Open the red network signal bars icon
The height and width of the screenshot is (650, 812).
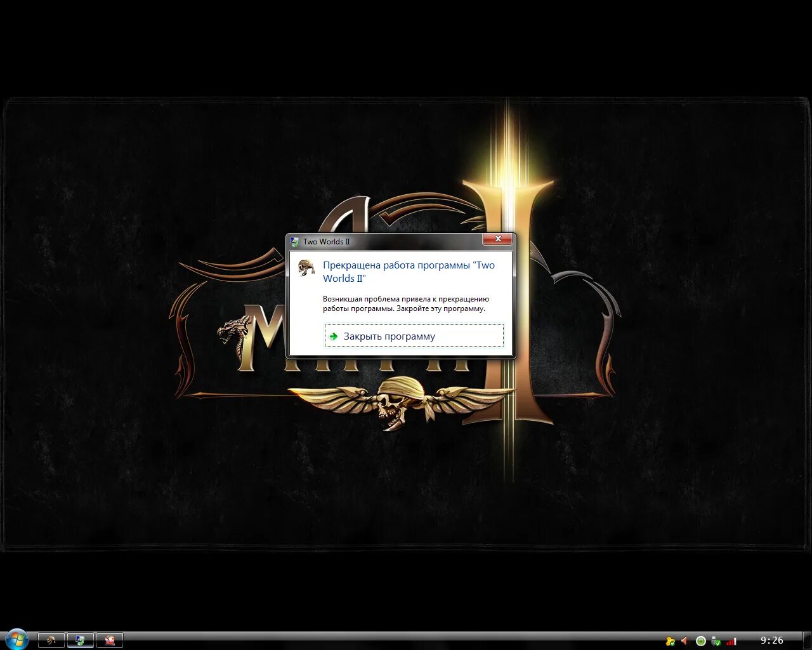click(731, 641)
